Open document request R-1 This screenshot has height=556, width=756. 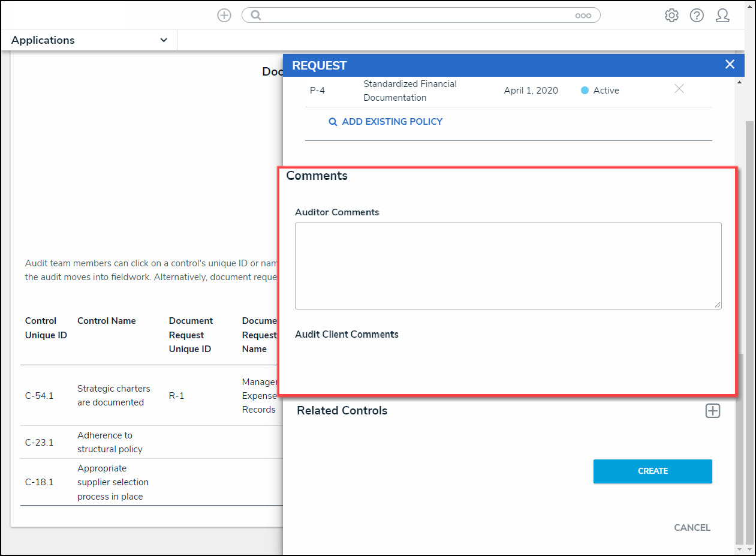[176, 396]
